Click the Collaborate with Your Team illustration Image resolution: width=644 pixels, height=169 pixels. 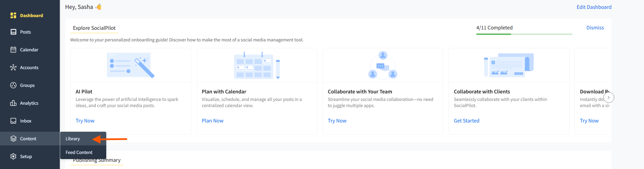(383, 65)
